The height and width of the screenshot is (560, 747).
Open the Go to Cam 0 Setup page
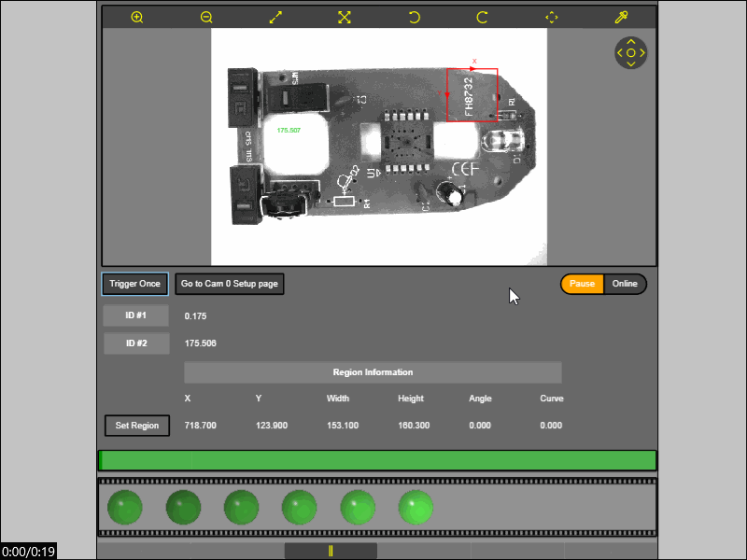(230, 284)
